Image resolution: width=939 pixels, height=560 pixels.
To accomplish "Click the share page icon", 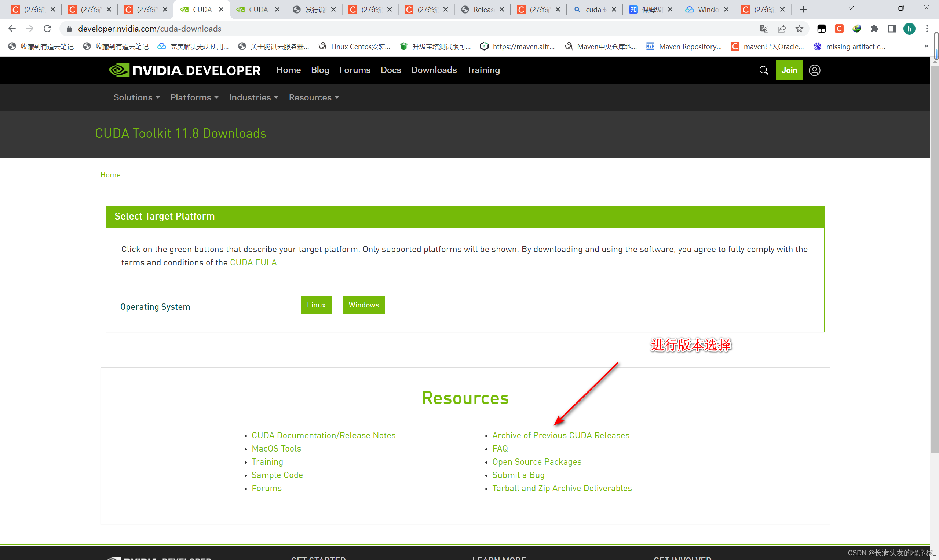I will tap(782, 29).
